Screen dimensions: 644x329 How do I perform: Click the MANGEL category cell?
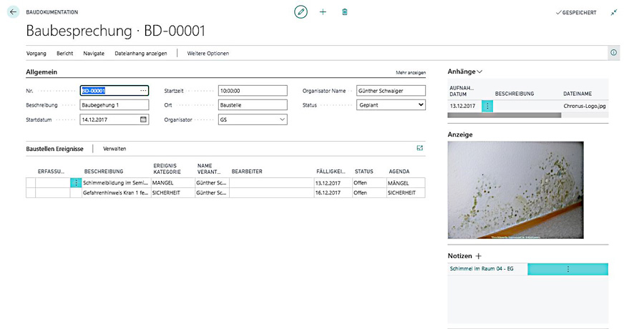172,183
